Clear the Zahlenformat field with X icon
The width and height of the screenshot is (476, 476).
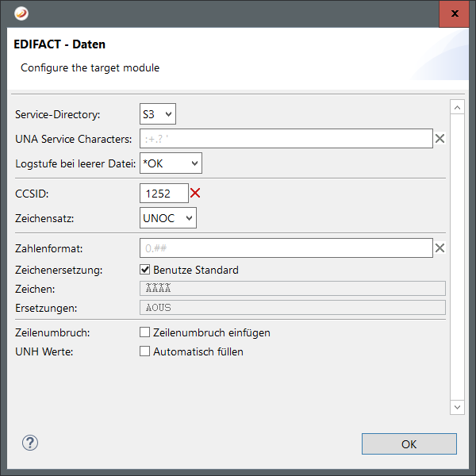coord(440,248)
